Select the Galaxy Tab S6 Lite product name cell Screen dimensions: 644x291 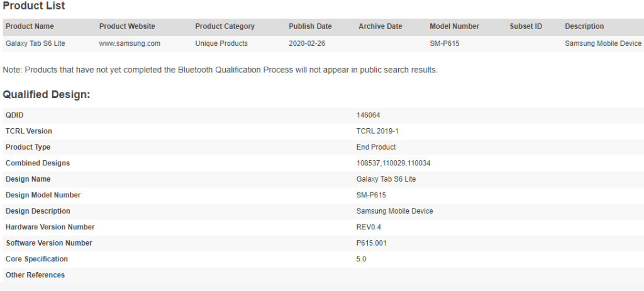[35, 43]
